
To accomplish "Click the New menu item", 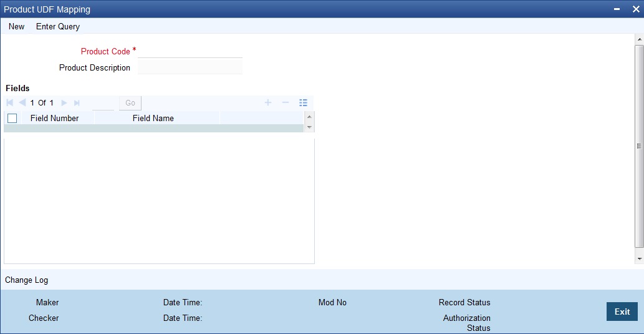I will pos(16,26).
